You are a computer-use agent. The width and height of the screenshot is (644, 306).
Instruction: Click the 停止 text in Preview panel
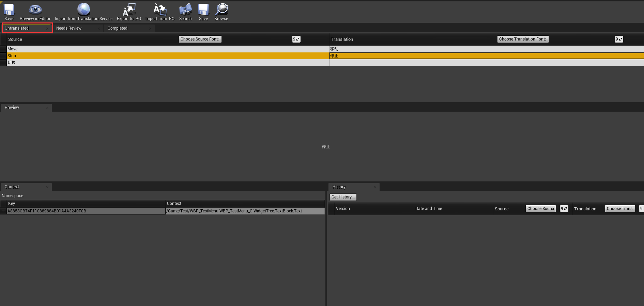click(x=326, y=147)
